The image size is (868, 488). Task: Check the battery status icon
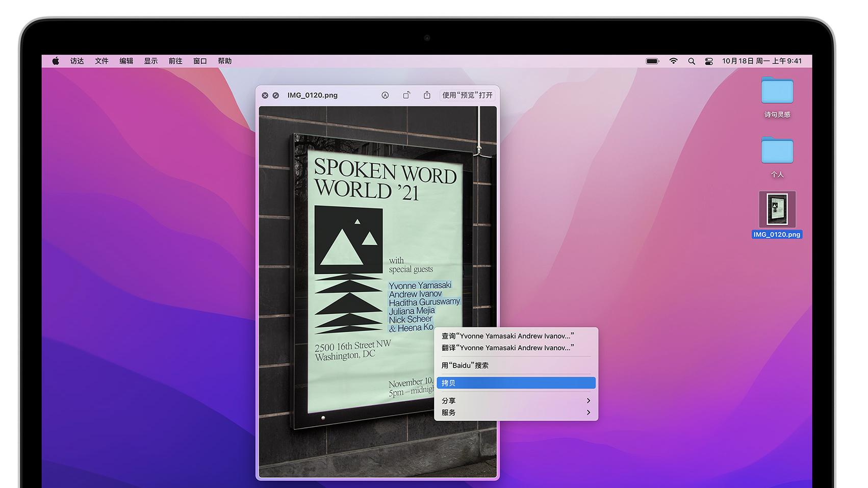pos(652,61)
